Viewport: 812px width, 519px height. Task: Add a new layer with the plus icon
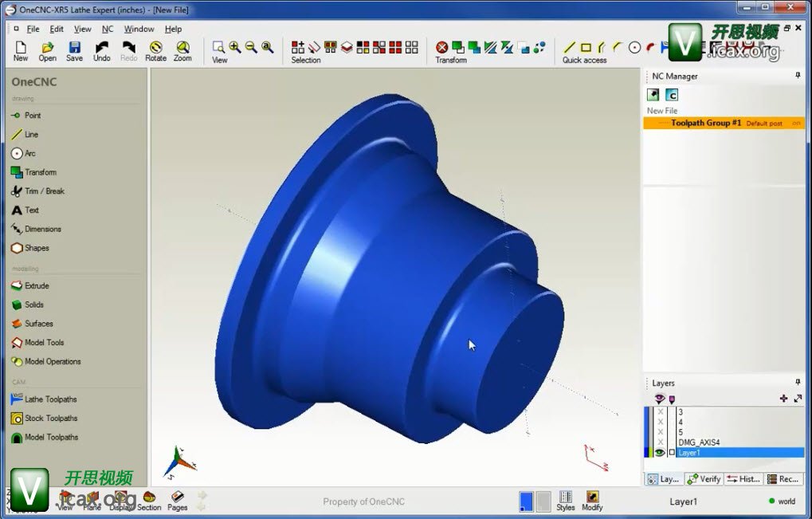pos(783,399)
